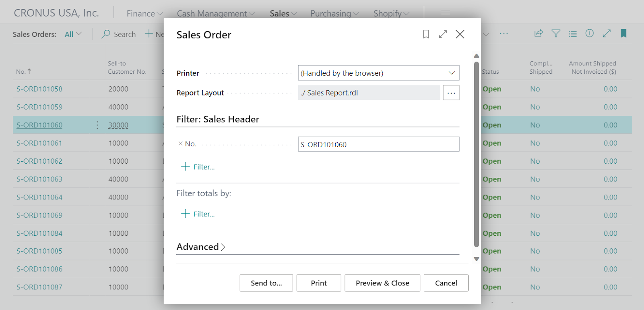
Task: Open sales order S-ORD101058 link
Action: pyautogui.click(x=39, y=89)
